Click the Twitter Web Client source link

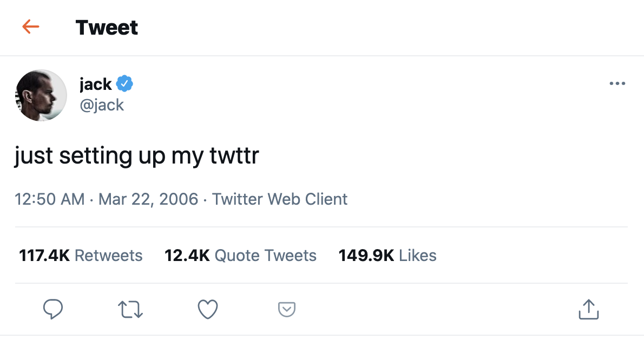[280, 199]
